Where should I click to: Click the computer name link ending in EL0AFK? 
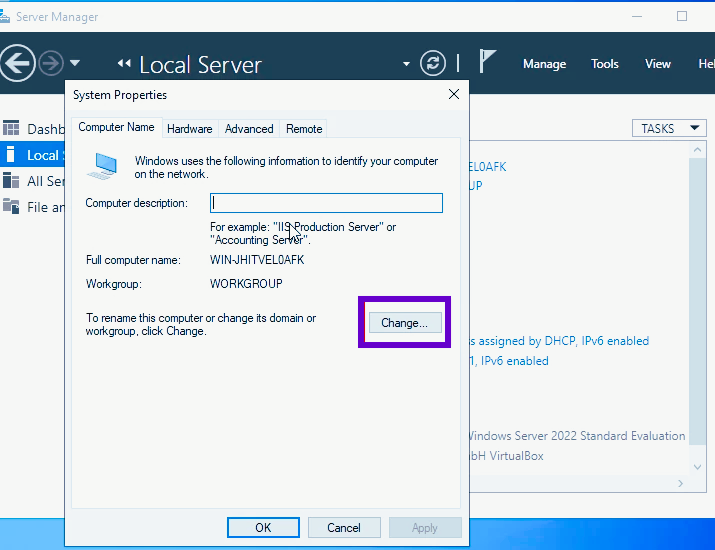pos(487,166)
